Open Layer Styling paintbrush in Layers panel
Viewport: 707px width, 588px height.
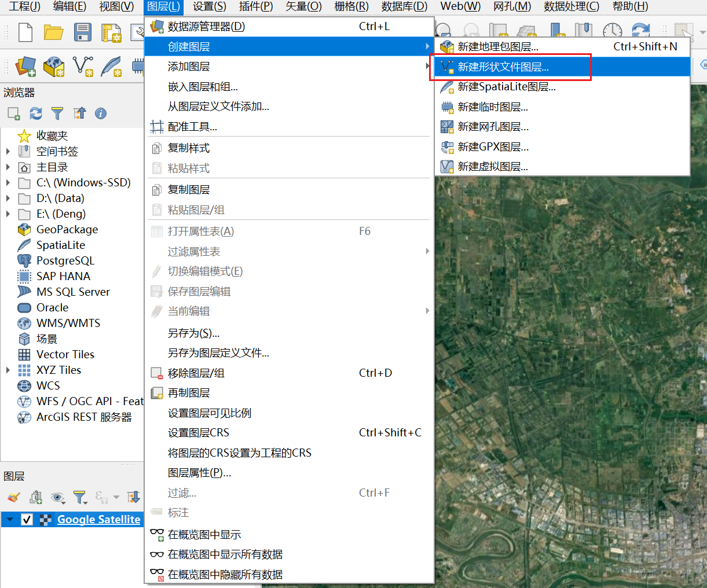click(x=14, y=497)
